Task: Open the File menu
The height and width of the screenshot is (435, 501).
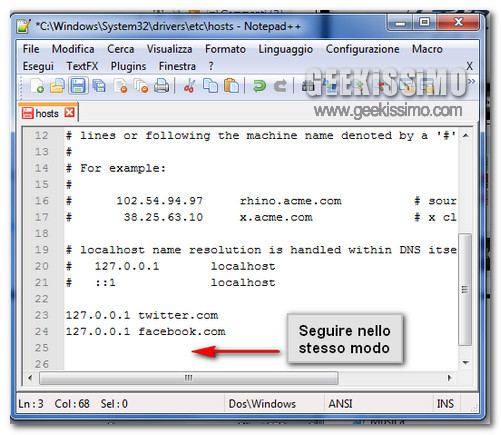Action: tap(31, 49)
